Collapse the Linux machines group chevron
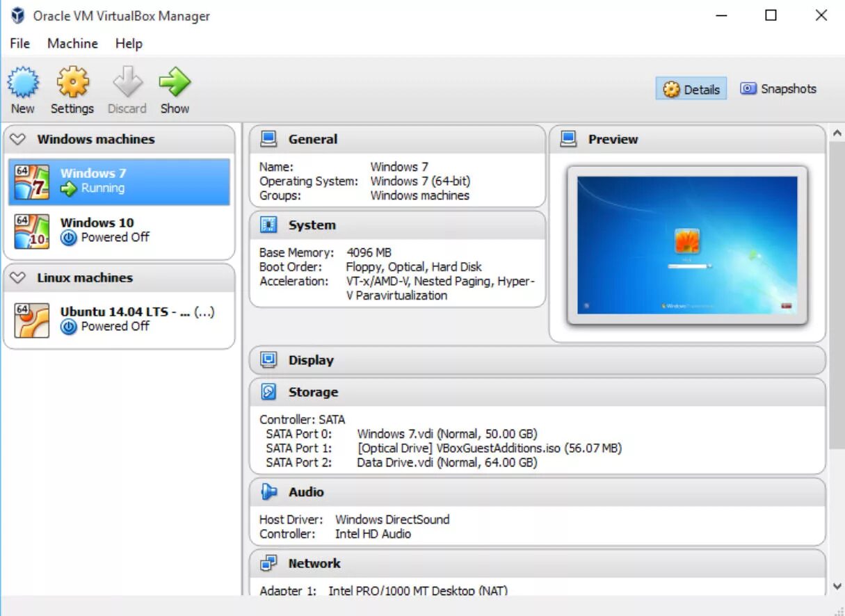This screenshot has width=845, height=616. click(x=19, y=278)
